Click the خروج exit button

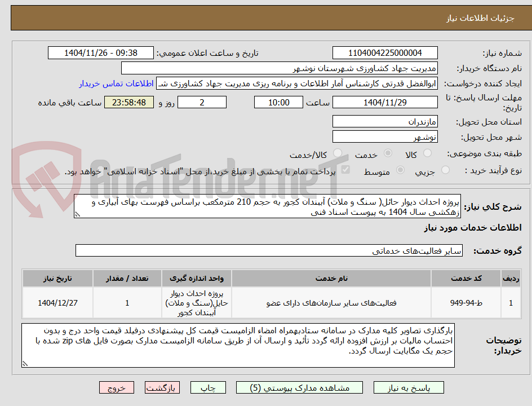(x=117, y=387)
